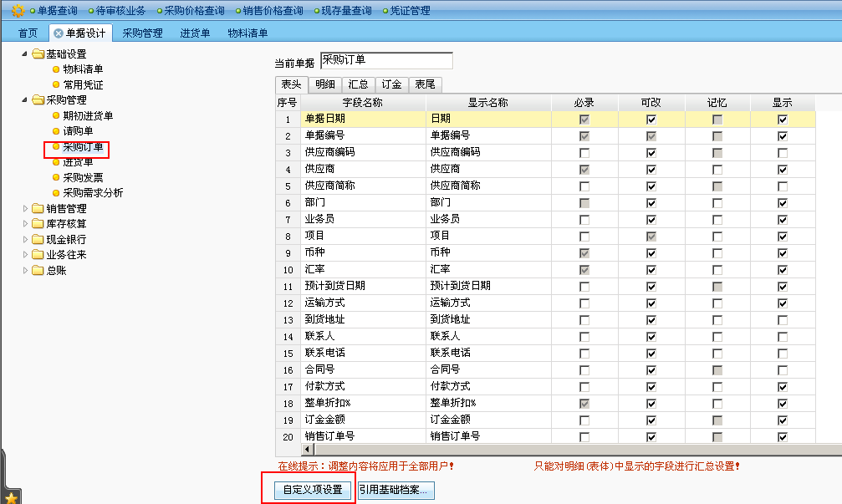Click the 当前单据 input field
The image size is (842, 504).
[386, 60]
